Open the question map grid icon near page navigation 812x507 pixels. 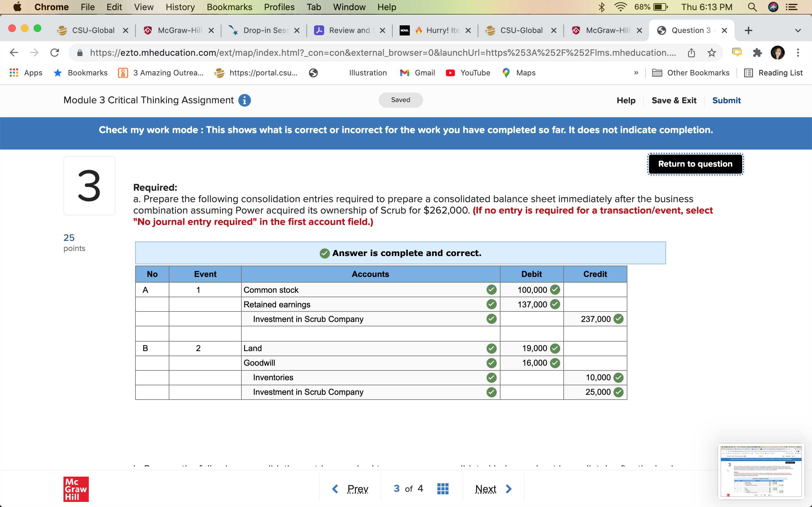point(442,489)
